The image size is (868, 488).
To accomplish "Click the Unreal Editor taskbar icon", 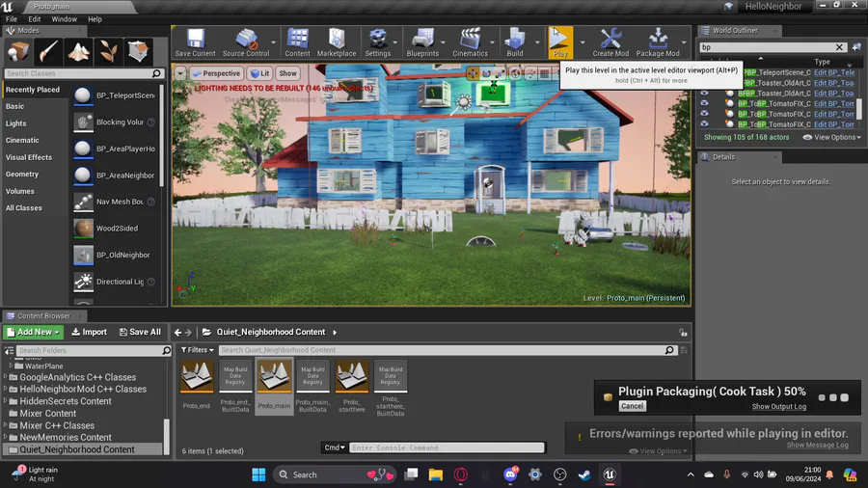I will pyautogui.click(x=609, y=474).
